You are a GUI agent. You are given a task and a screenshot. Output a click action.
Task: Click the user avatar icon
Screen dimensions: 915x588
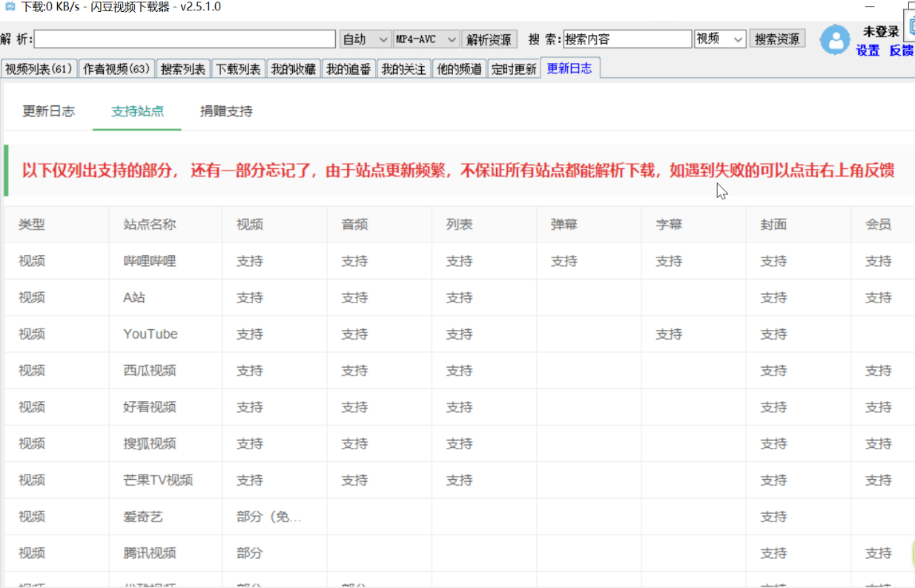coord(836,40)
